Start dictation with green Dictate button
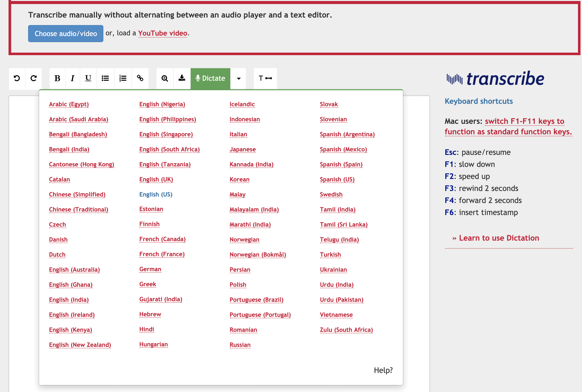The image size is (582, 392). pyautogui.click(x=210, y=78)
